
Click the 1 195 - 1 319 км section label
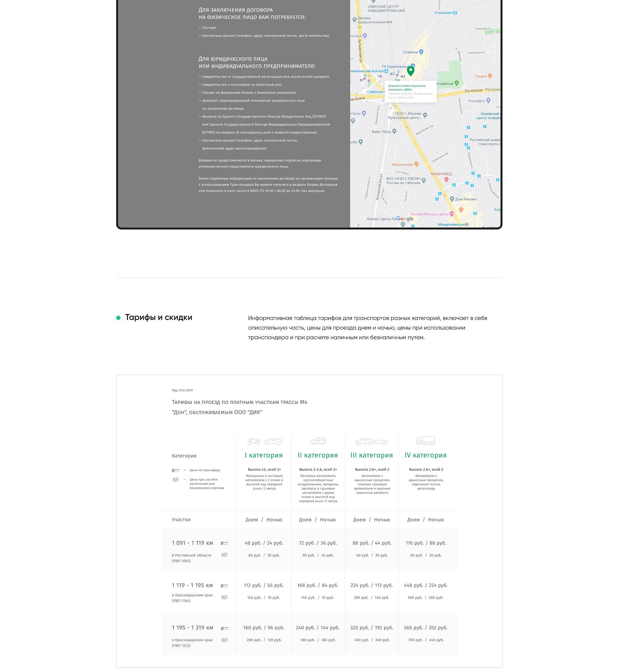coord(192,628)
